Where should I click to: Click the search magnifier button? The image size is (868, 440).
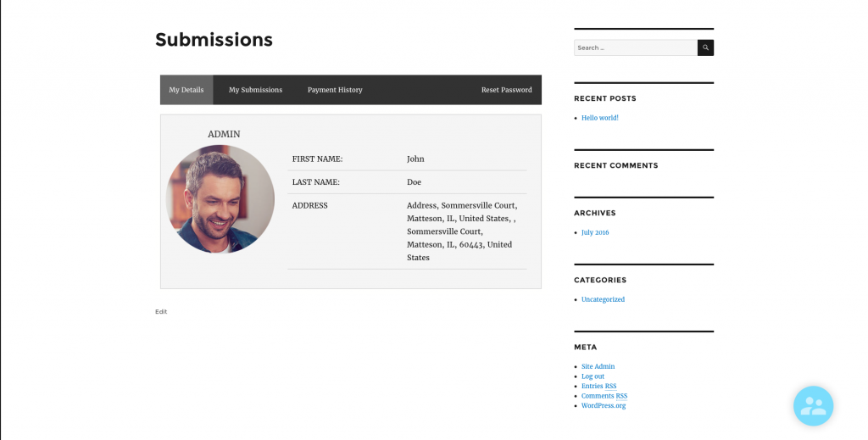click(x=705, y=47)
